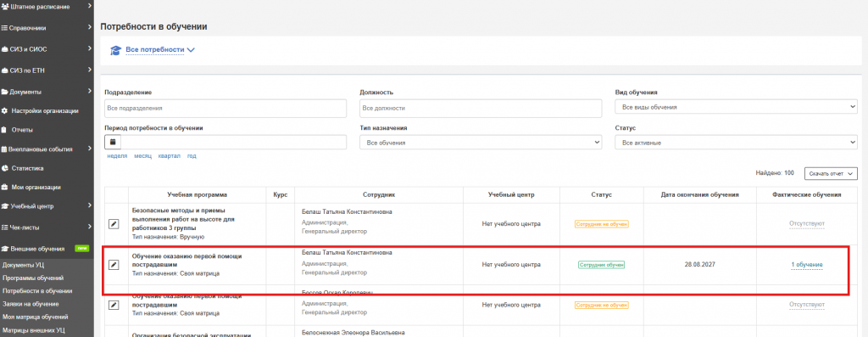The image size is (868, 337).
Task: Expand СИЗ и СИОС sidebar section
Action: 47,48
